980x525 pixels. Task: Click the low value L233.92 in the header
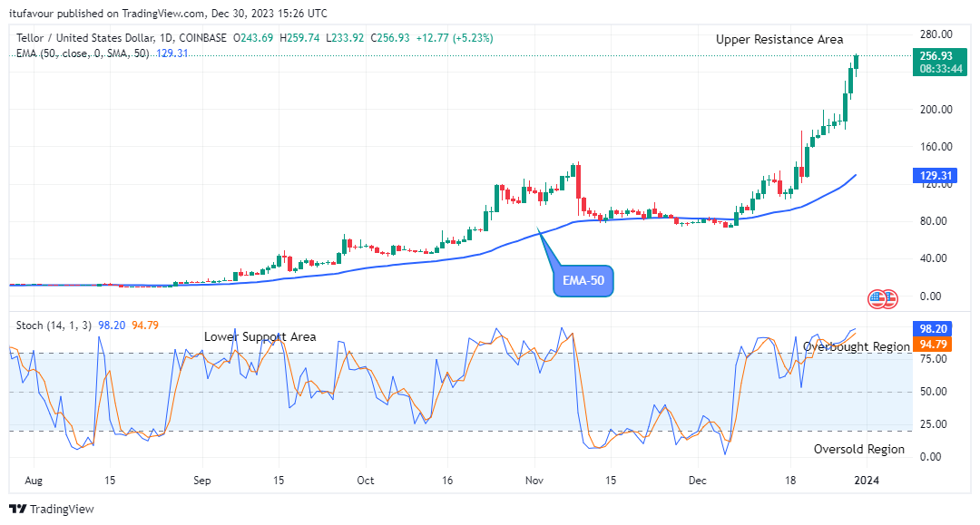tap(345, 38)
